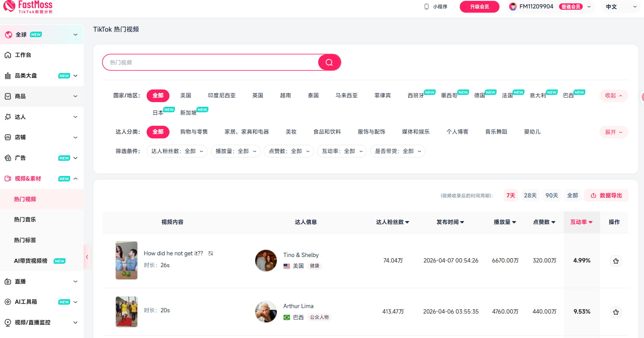The width and height of the screenshot is (644, 338).
Task: Open the 工作台 home icon item
Action: point(8,55)
